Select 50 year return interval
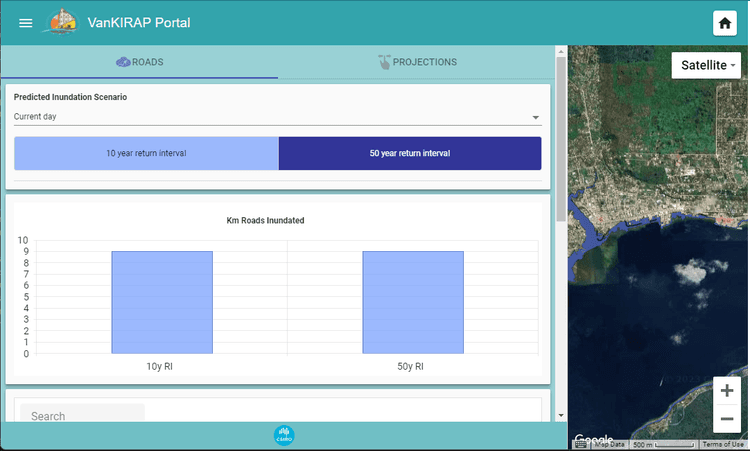 pos(410,154)
